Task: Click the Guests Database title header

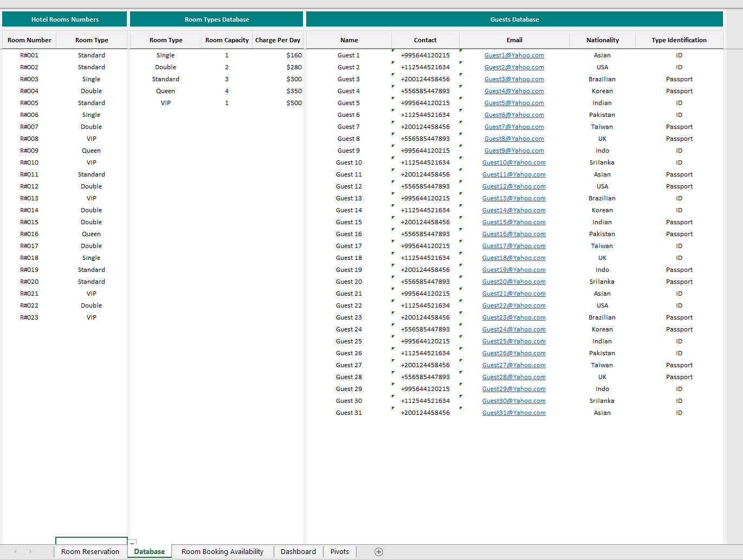Action: pos(514,19)
